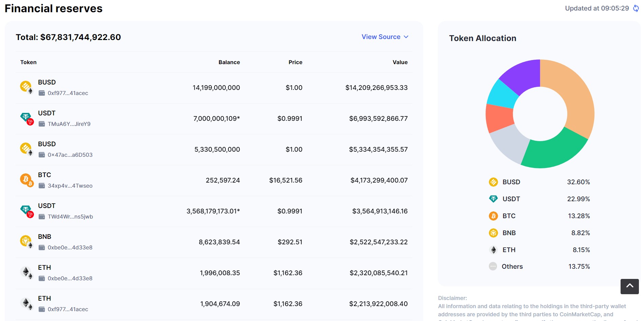Expand the scroll-to-top chevron button
644x321 pixels.
[x=630, y=286]
